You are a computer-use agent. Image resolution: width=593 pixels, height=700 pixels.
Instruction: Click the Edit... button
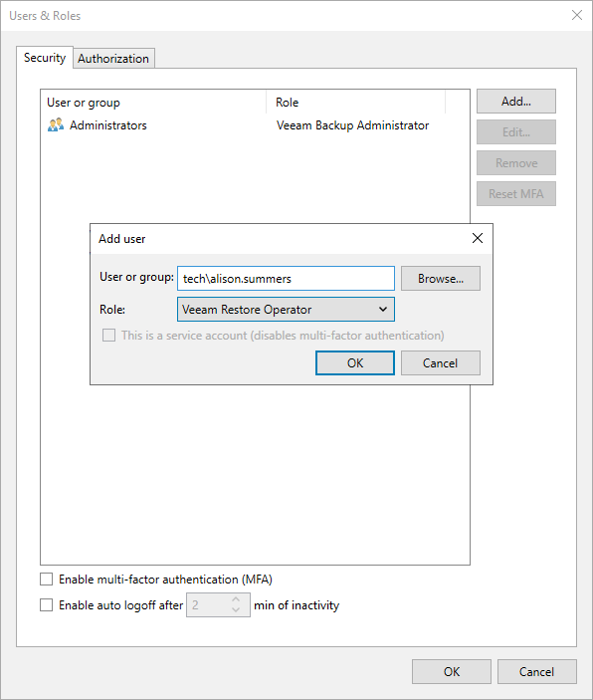tap(516, 132)
